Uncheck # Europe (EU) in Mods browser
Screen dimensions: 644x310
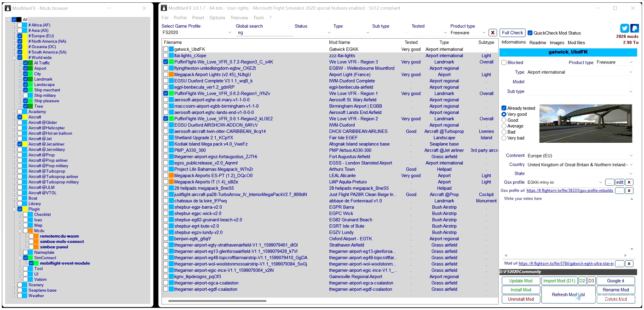(x=20, y=36)
